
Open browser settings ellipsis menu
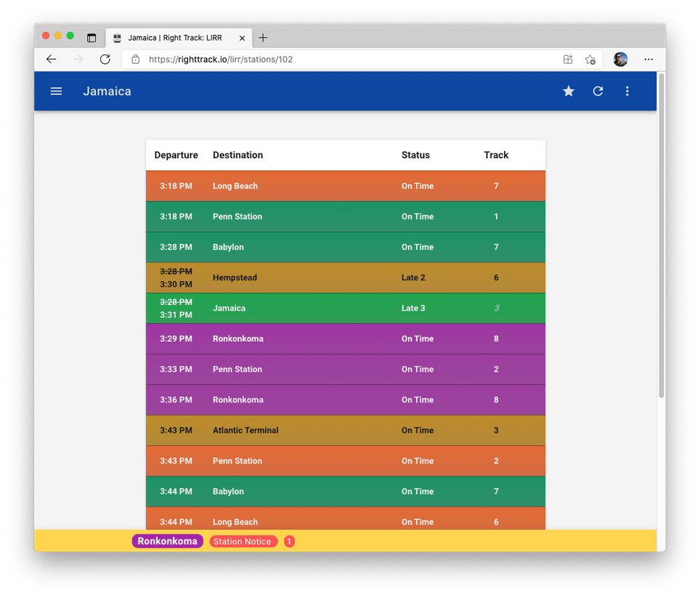(648, 60)
